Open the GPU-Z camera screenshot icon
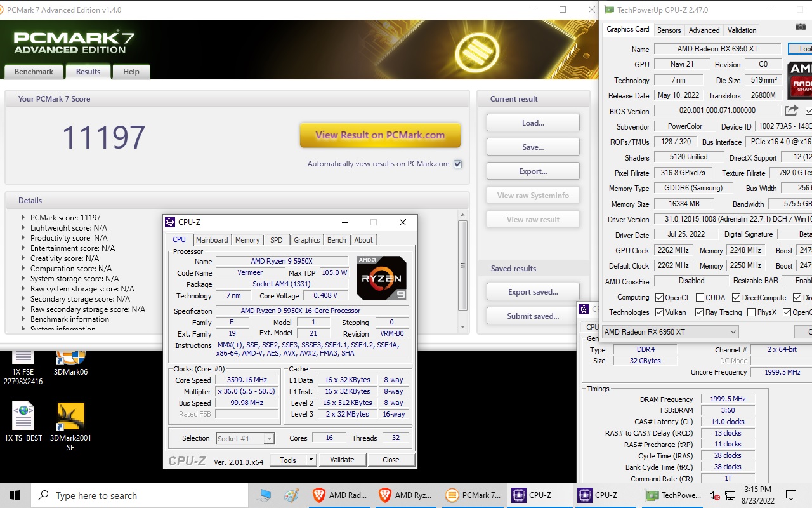Screen dimensions: 812x508 coord(800,27)
